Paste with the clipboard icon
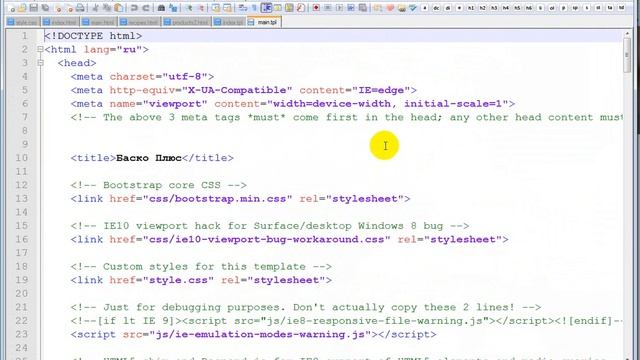 click(118, 8)
